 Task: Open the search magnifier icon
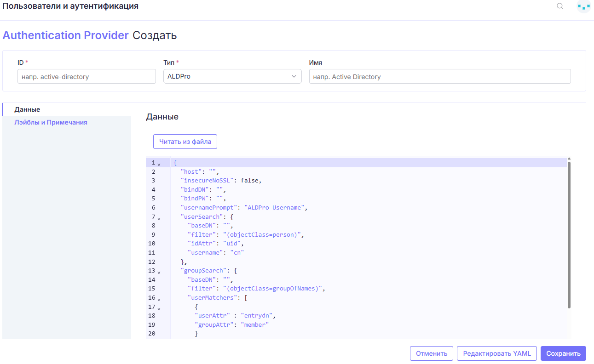[560, 6]
